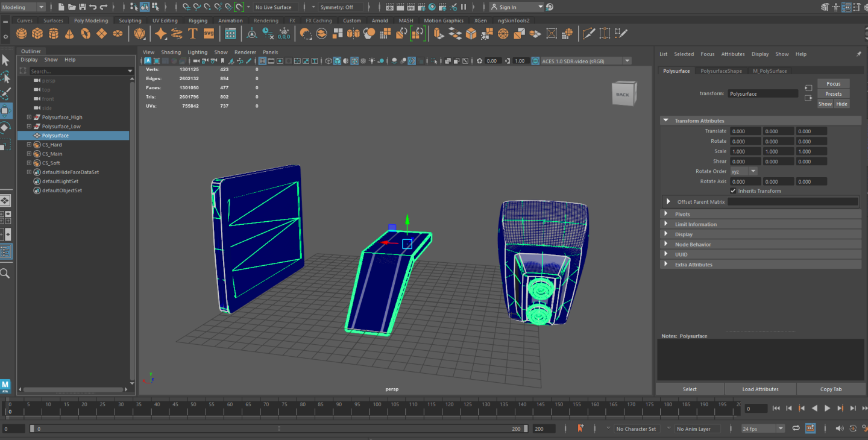The width and height of the screenshot is (868, 440).
Task: Expand the Limit Information section
Action: 666,224
